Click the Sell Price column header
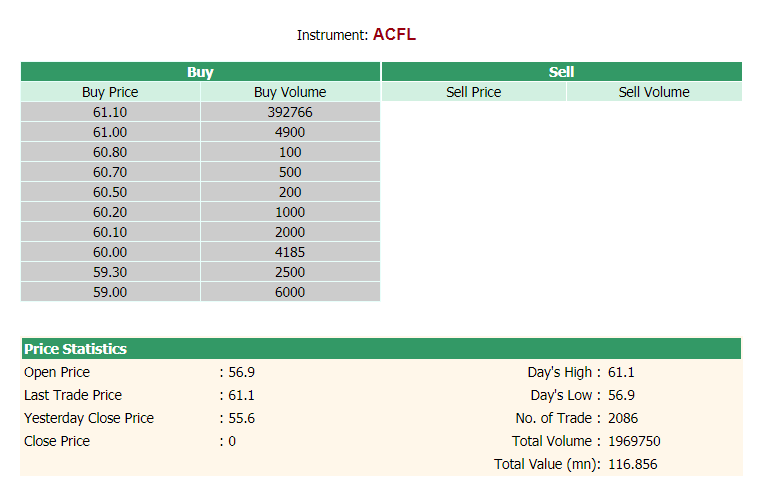760x488 pixels. click(474, 92)
